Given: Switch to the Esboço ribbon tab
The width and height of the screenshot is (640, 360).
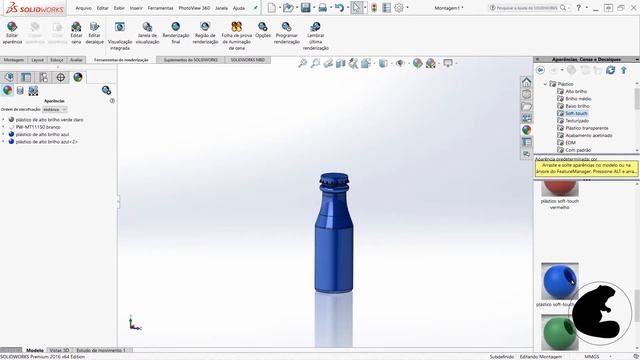Looking at the screenshot, I should 57,60.
